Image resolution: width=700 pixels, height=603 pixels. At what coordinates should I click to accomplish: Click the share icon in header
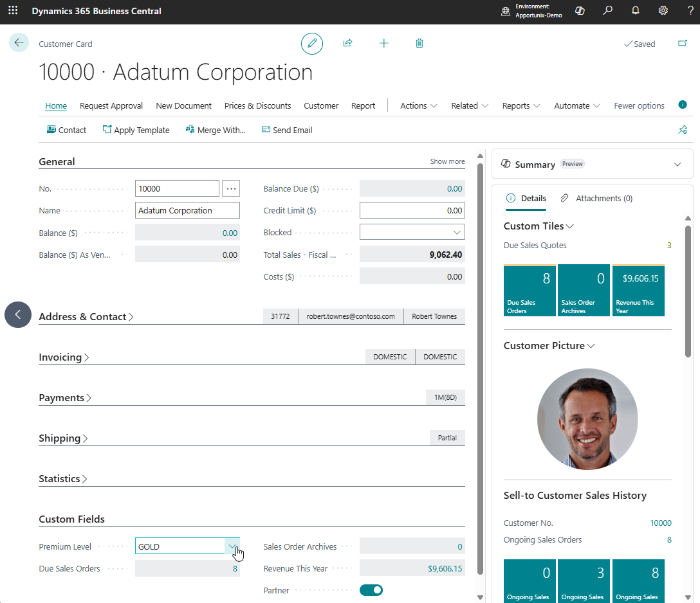[347, 43]
